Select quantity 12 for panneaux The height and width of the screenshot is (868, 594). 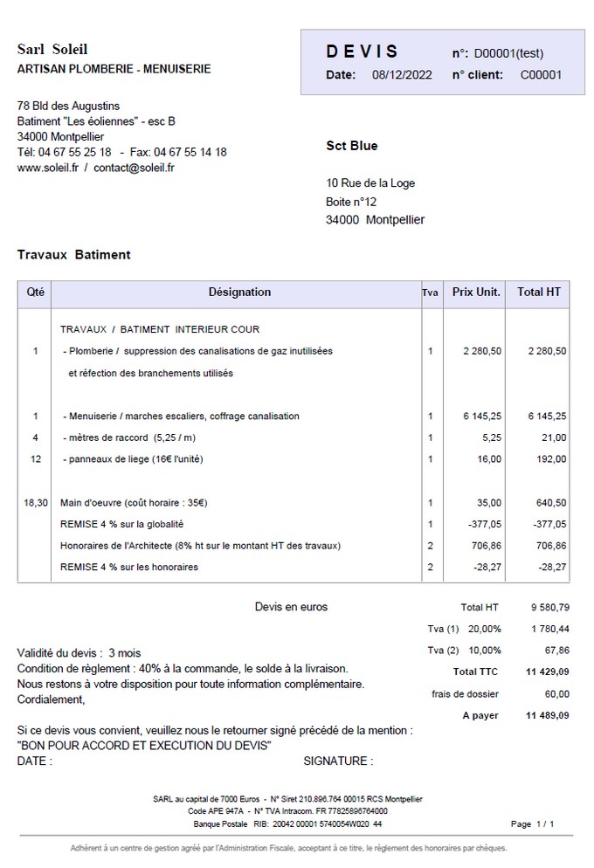pos(36,459)
